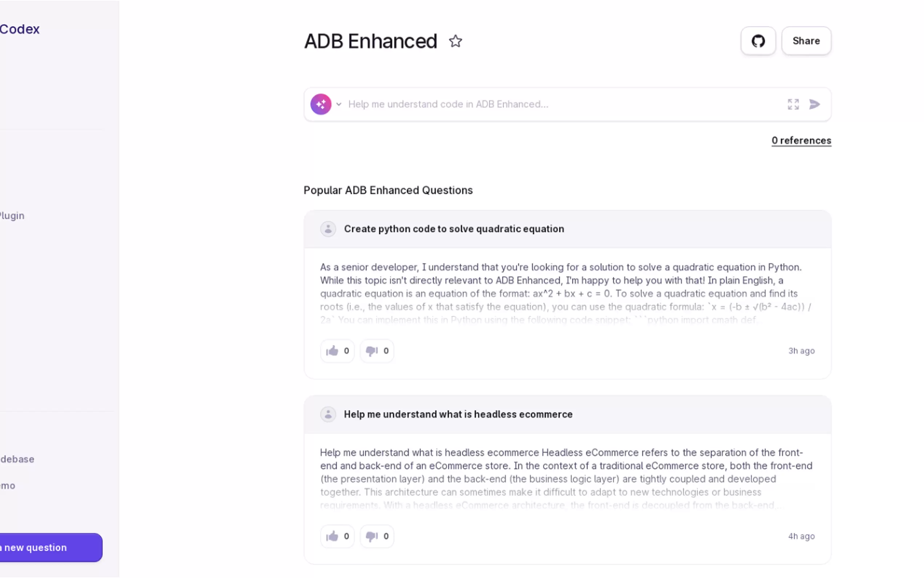This screenshot has height=578, width=924.
Task: Upvote the headless ecommerce answer
Action: (x=337, y=537)
